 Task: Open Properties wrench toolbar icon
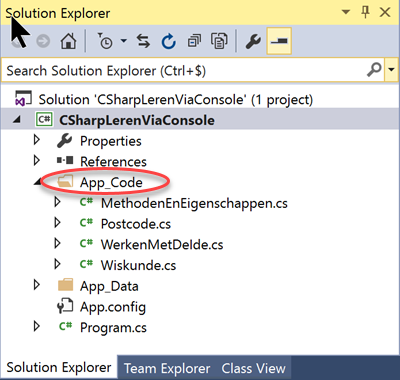(x=253, y=41)
